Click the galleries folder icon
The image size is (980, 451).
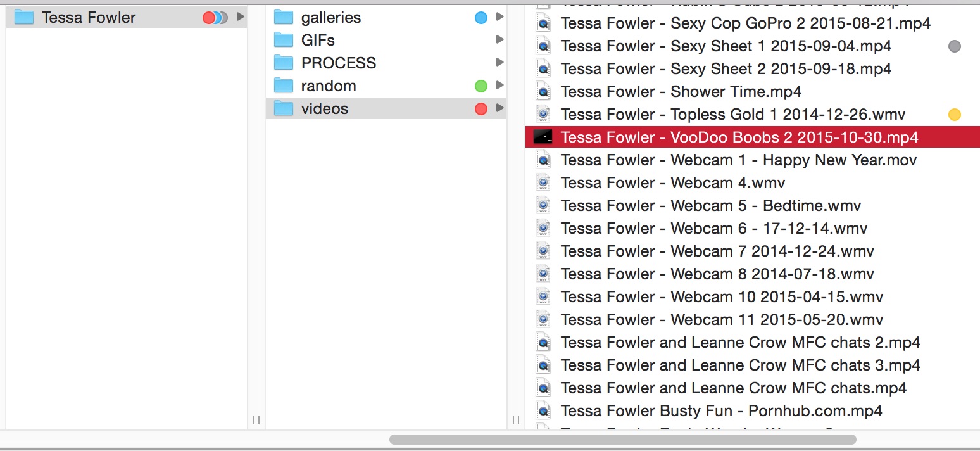[x=284, y=17]
